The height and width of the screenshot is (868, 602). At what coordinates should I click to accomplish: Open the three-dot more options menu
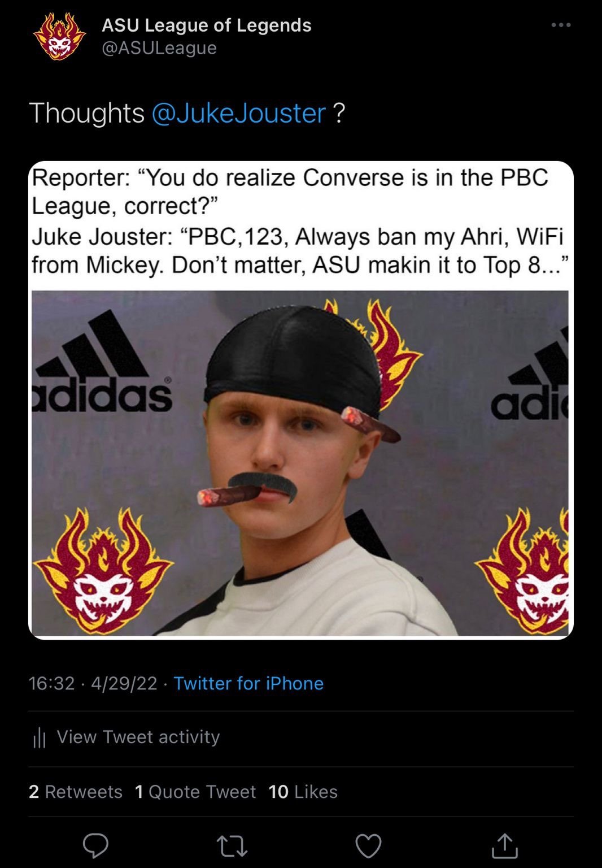561,25
